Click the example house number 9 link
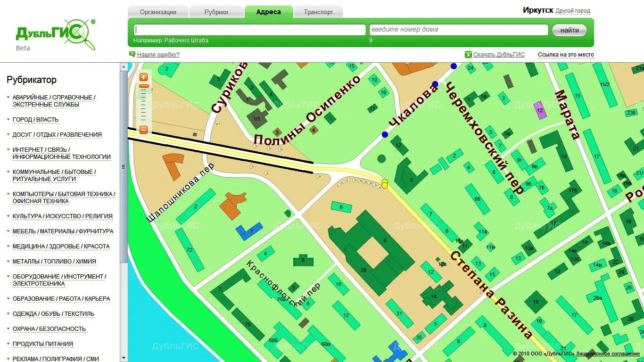The height and width of the screenshot is (362, 644). [x=371, y=41]
